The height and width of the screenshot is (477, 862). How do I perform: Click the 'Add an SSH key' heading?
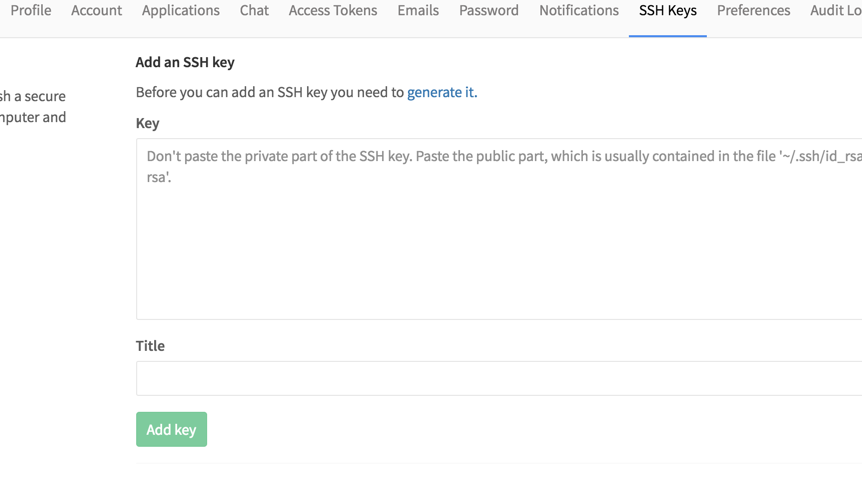coord(185,62)
